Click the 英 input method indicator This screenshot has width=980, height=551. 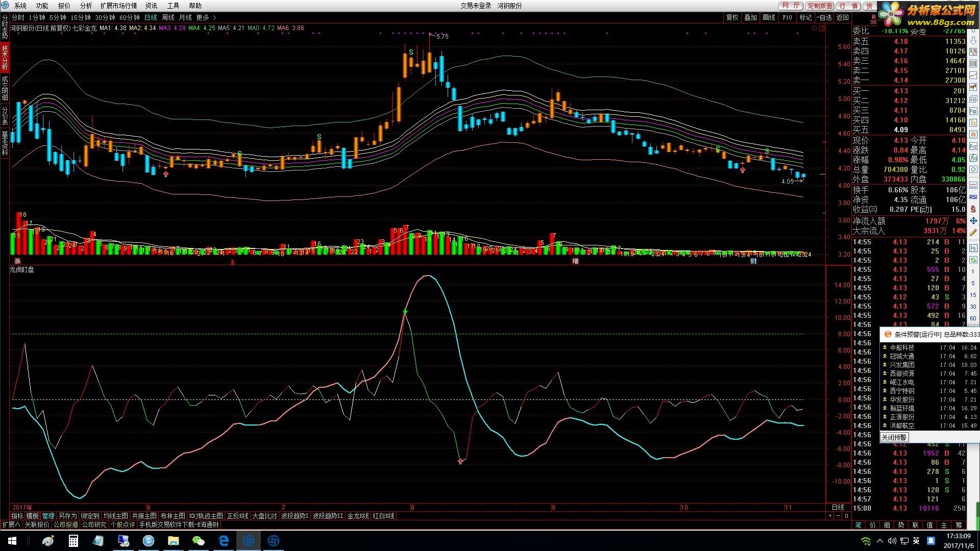tap(916, 541)
